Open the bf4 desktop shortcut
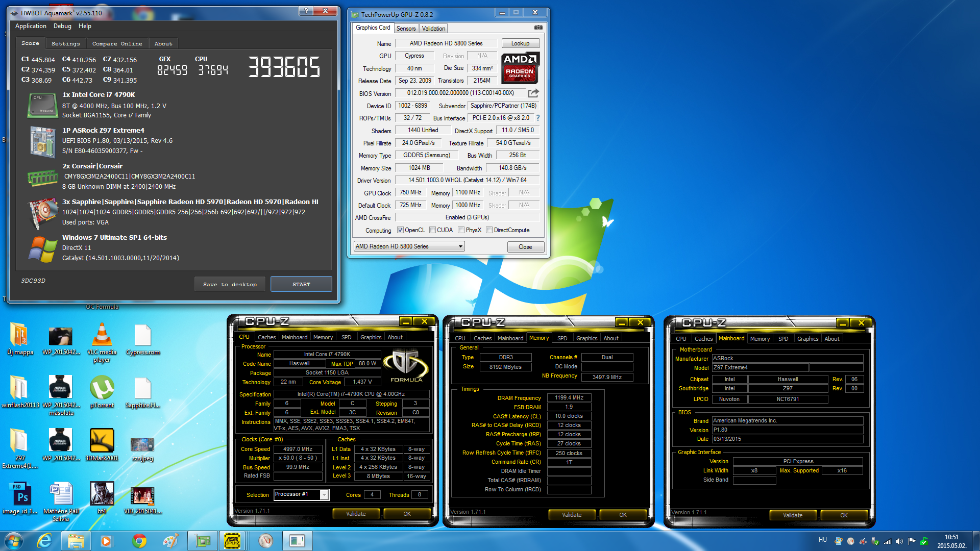Viewport: 980px width, 551px height. coord(102,498)
